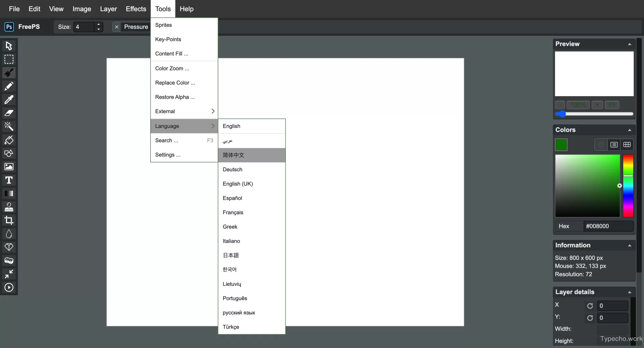
Task: Click the rainbow hue slider strip
Action: coord(628,186)
